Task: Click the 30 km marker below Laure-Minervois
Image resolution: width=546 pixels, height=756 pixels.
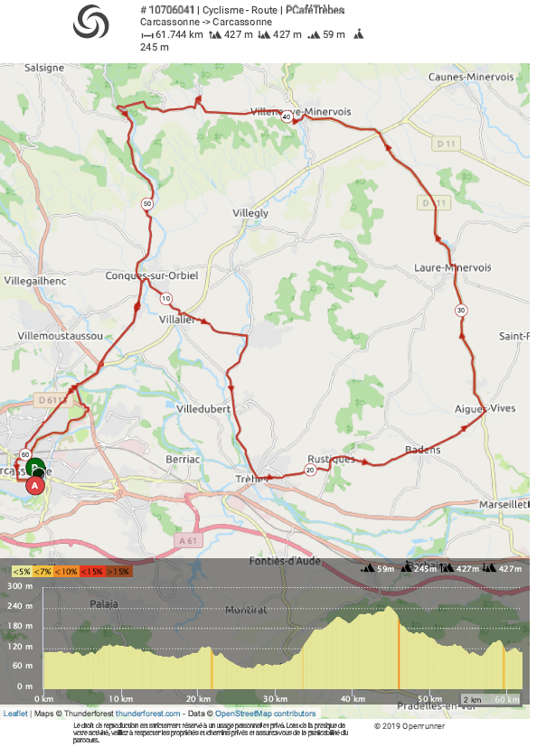Action: [x=461, y=310]
